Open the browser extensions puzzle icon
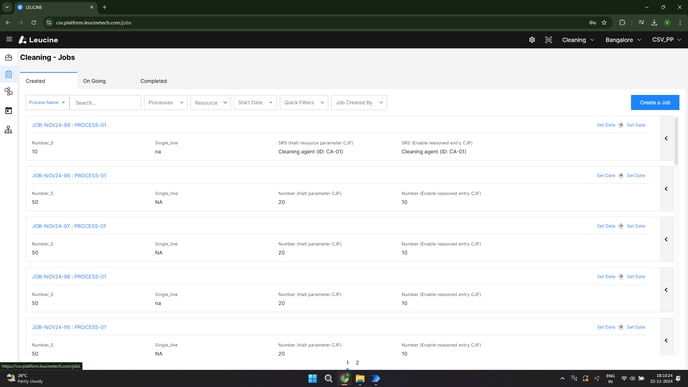This screenshot has height=387, width=688. point(622,22)
